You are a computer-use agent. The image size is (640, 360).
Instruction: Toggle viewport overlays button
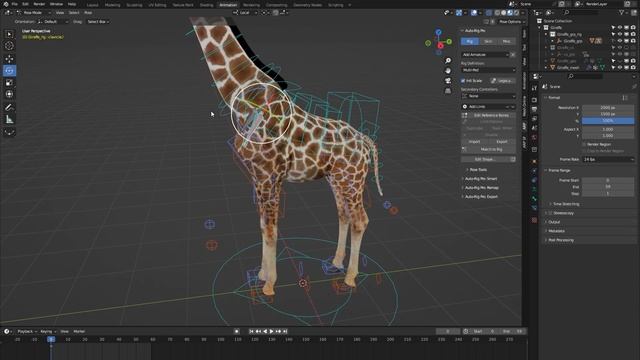(x=474, y=13)
